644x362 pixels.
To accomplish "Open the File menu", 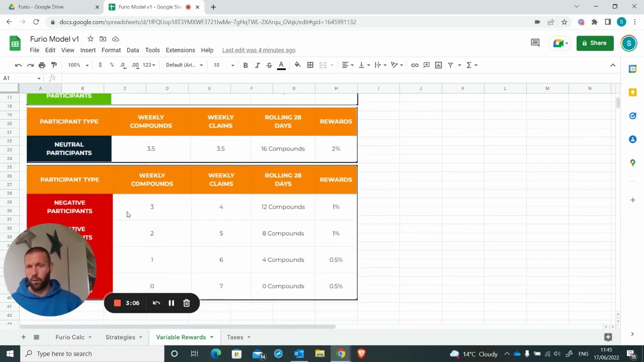I will (x=34, y=50).
